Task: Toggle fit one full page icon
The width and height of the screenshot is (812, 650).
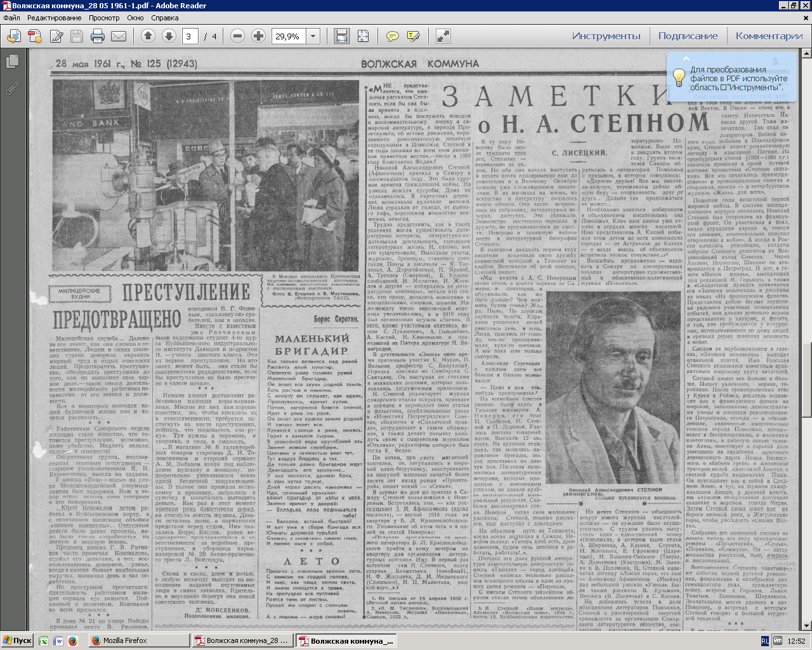Action: [363, 36]
